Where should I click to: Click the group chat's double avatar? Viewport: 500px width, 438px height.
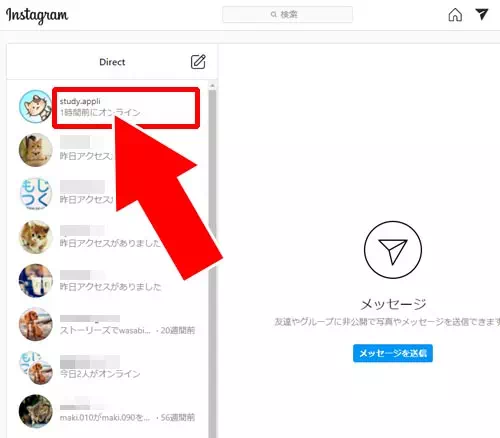tap(36, 368)
